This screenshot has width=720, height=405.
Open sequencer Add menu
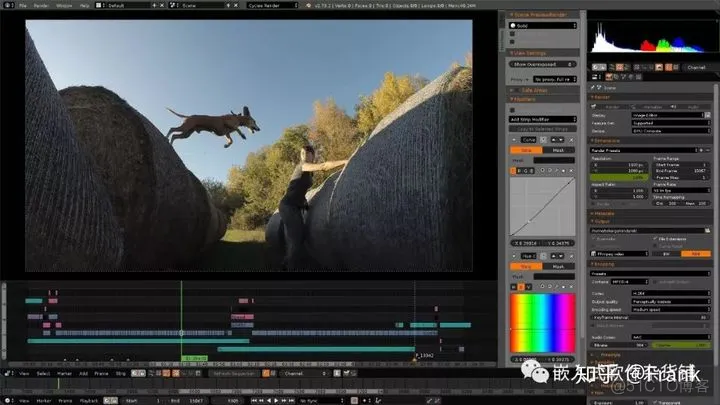[x=83, y=373]
